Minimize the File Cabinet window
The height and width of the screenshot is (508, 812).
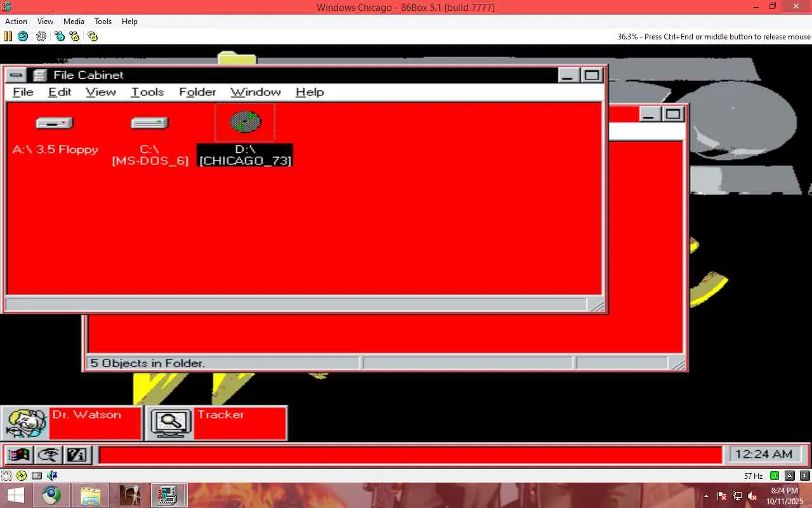pos(568,75)
